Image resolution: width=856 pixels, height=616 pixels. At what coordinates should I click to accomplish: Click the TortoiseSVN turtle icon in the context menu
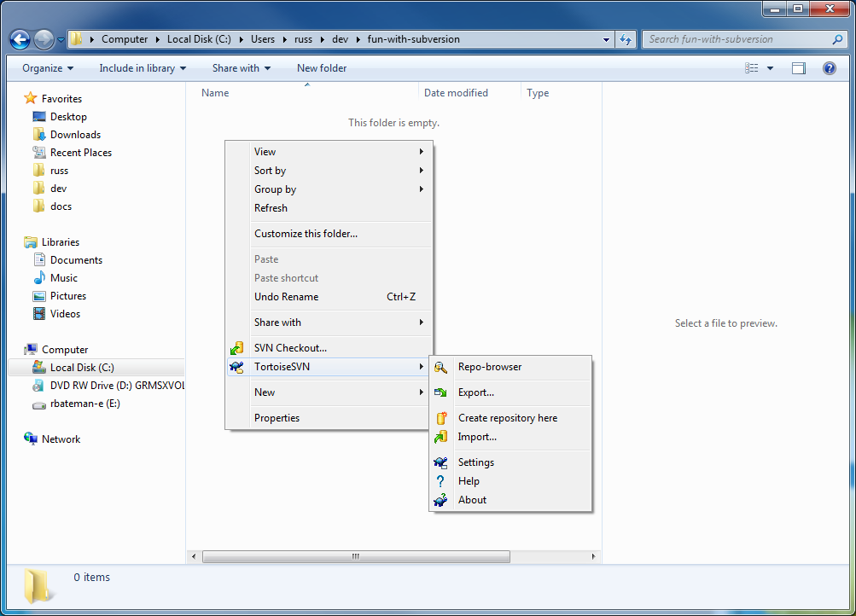237,367
